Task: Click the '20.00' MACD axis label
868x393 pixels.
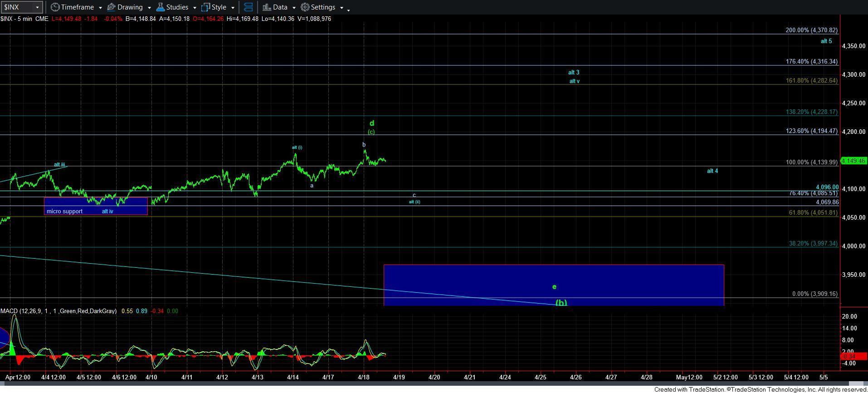Action: pyautogui.click(x=849, y=317)
